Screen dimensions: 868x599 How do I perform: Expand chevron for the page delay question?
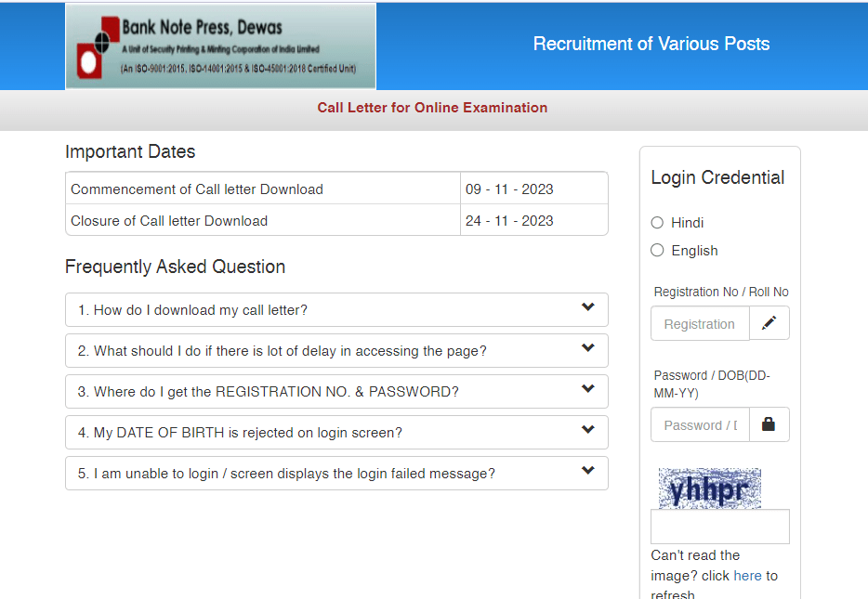coord(587,349)
